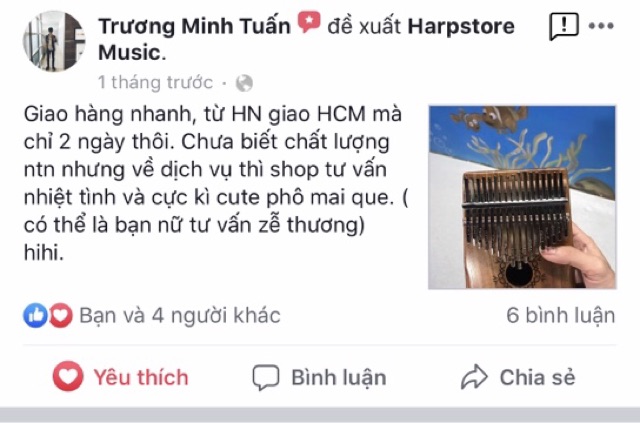Open the Harpstore Music page link

click(x=306, y=40)
